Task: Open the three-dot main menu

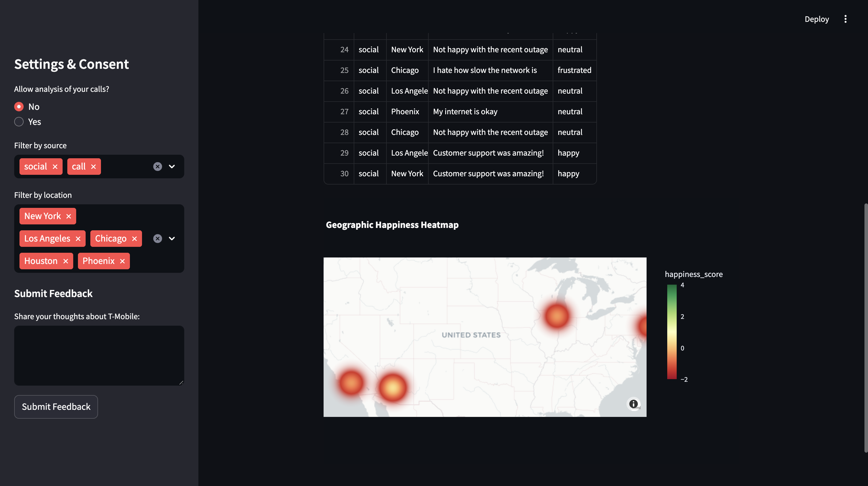Action: pyautogui.click(x=845, y=19)
